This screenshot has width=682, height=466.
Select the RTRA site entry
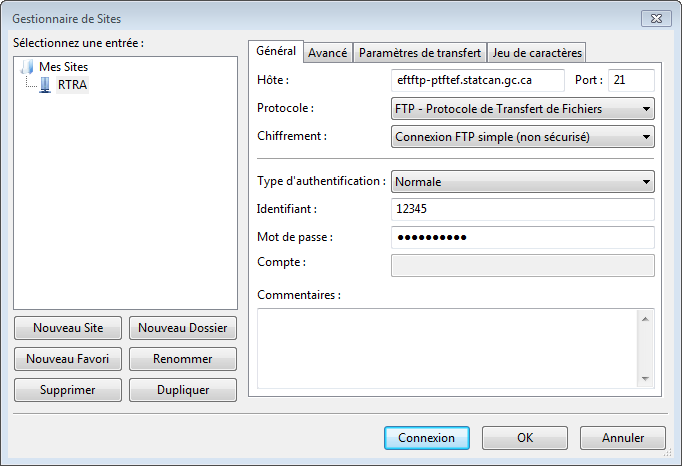pos(72,85)
